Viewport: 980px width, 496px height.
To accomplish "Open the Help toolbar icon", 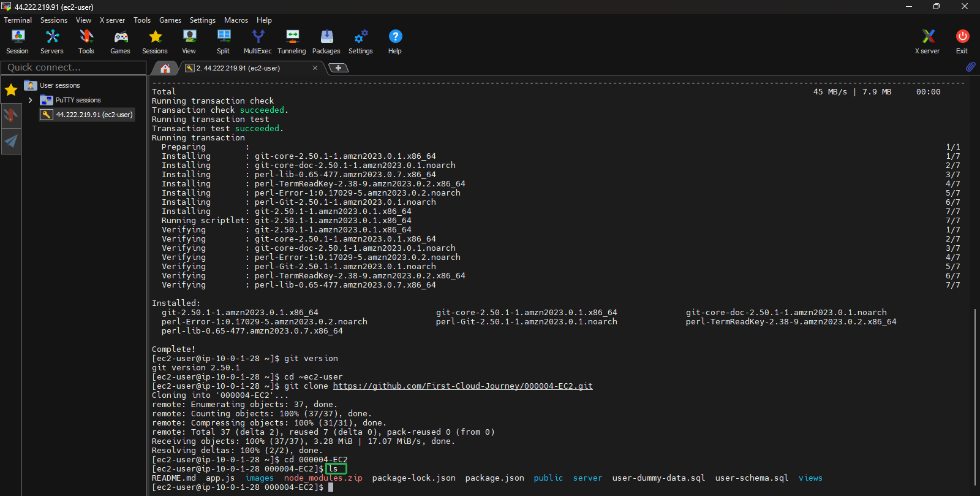I will 395,42.
